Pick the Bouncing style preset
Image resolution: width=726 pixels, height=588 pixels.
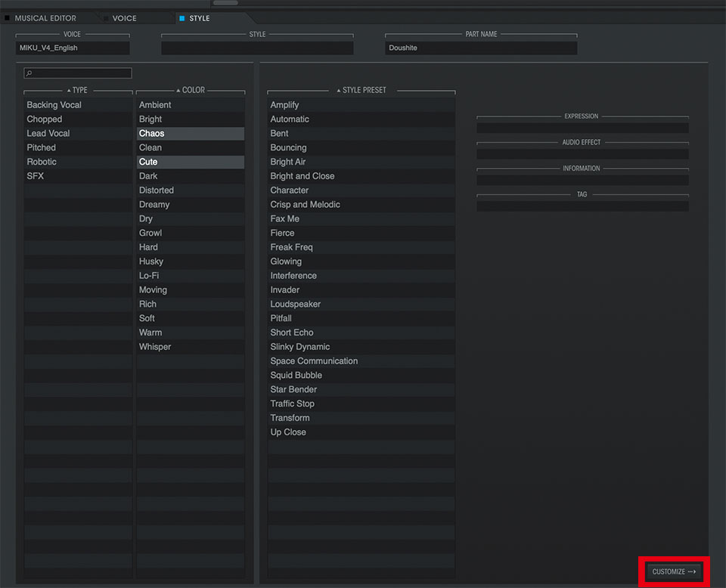coord(361,147)
